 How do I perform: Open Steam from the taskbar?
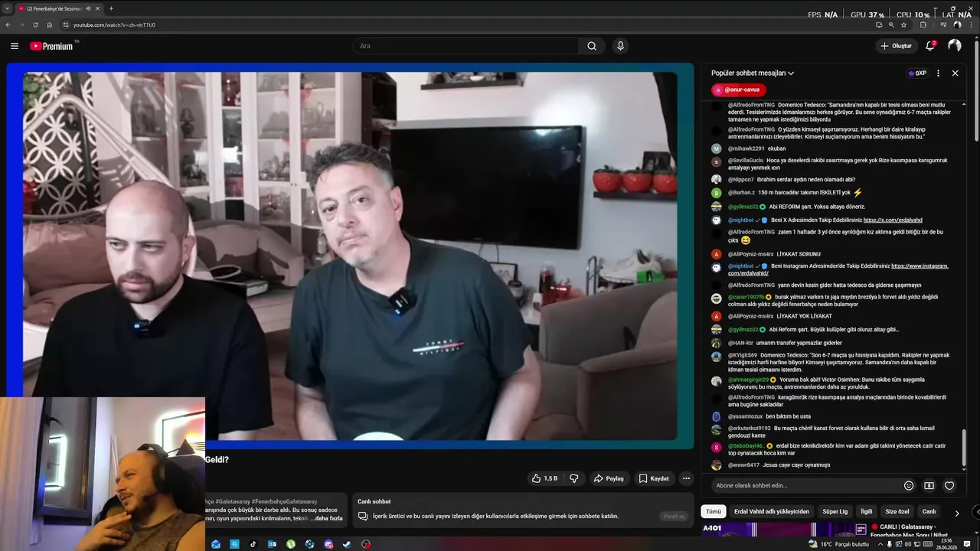click(x=347, y=544)
